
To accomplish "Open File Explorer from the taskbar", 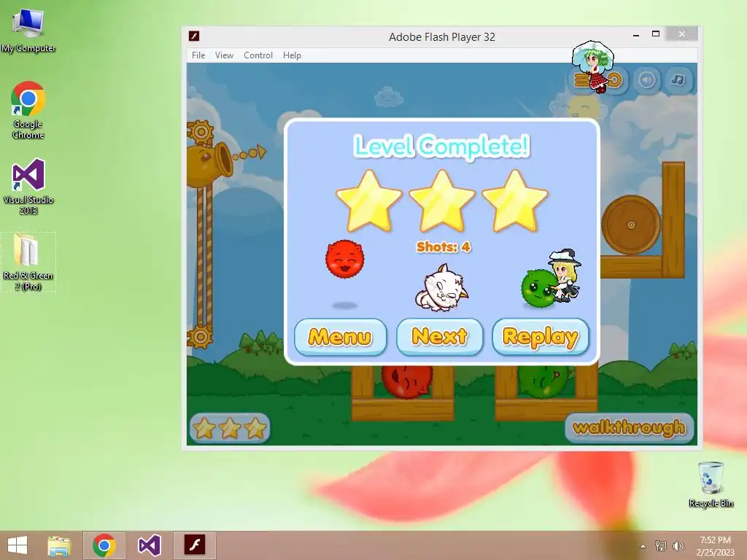I will pyautogui.click(x=59, y=545).
